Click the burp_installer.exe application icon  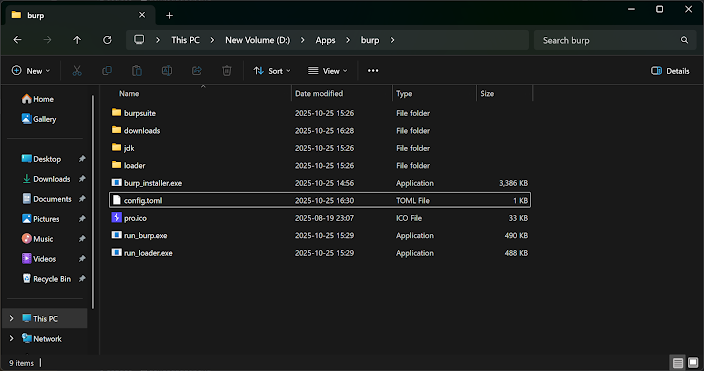point(116,182)
